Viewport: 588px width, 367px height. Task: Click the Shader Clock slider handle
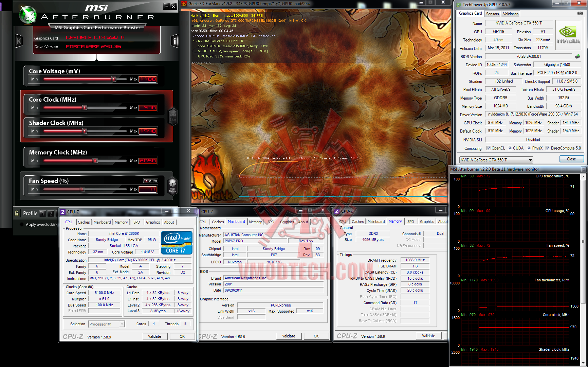(85, 131)
